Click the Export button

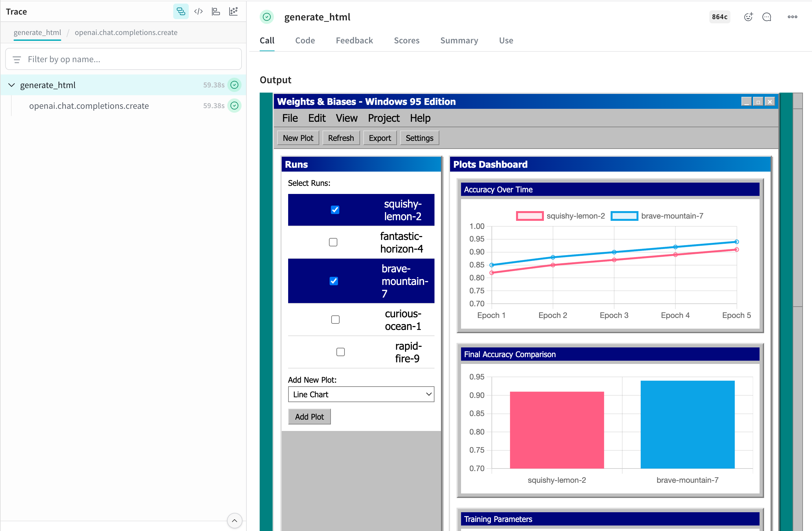coord(380,138)
